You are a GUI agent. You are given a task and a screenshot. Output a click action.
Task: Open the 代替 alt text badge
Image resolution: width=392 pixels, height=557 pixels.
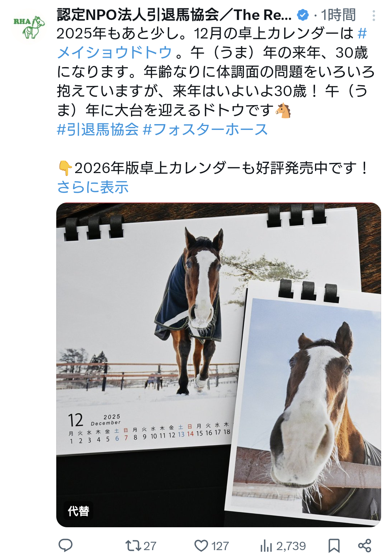pyautogui.click(x=78, y=511)
